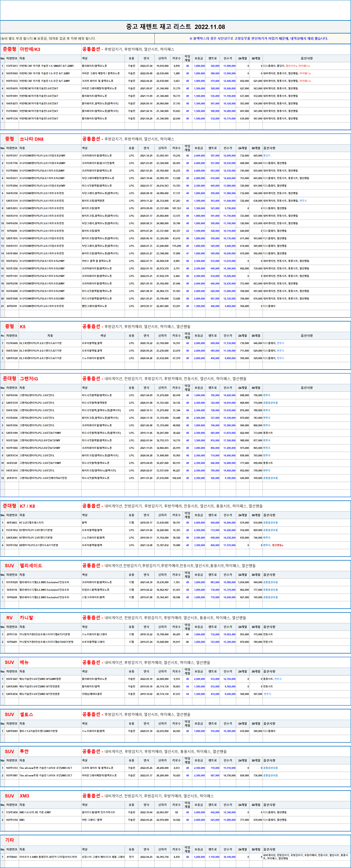The height and width of the screenshot is (868, 351).
Task: Click plate number cell '48호2863'
Action: [x=12, y=523]
